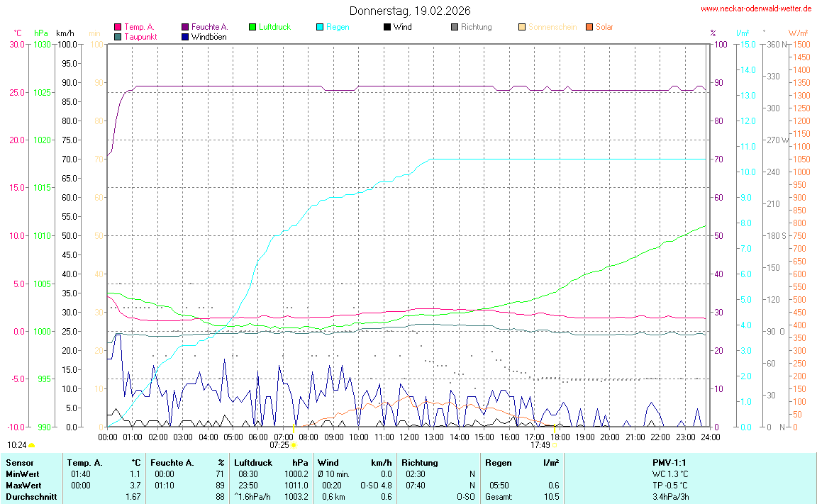
Task: Click the Sonnenschein legend swatch
Action: tap(522, 28)
